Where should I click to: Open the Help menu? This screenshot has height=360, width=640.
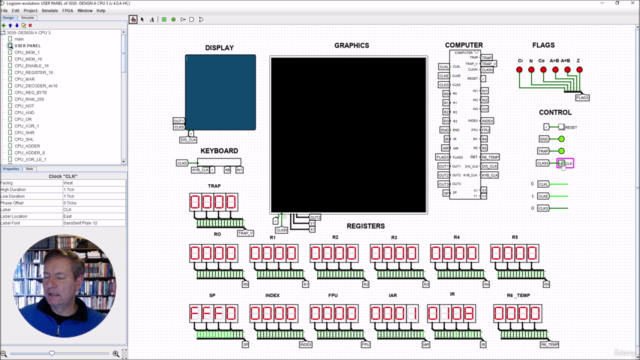point(101,11)
